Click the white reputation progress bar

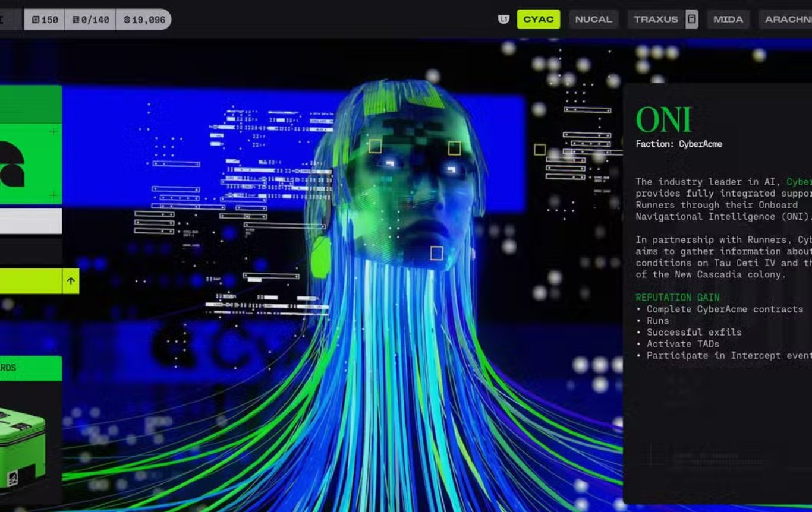30,221
